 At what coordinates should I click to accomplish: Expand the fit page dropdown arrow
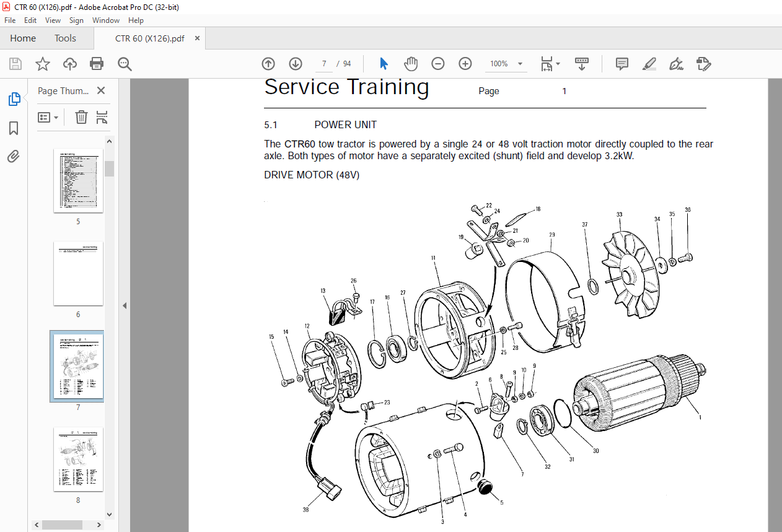click(x=558, y=64)
